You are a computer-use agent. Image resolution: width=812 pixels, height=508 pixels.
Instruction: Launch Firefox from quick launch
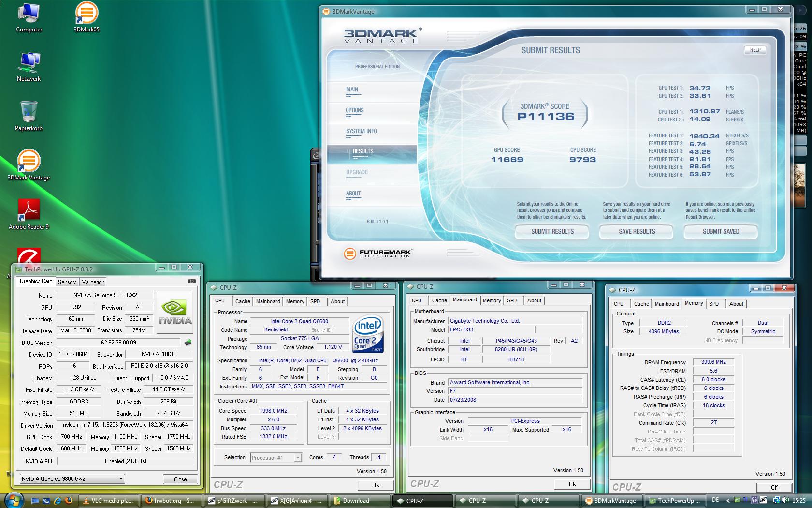(x=68, y=501)
